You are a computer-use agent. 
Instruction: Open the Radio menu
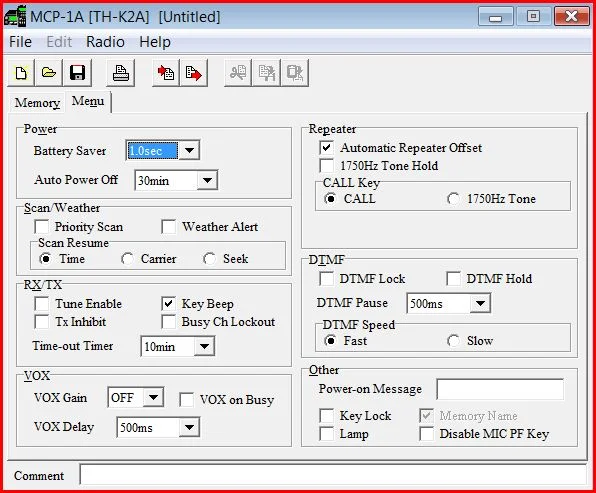105,42
